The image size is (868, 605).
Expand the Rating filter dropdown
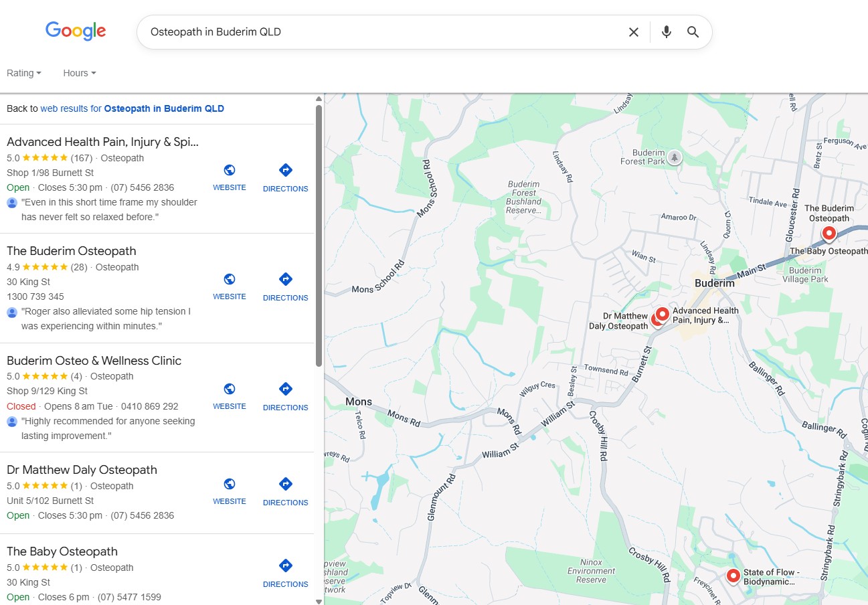(x=24, y=73)
